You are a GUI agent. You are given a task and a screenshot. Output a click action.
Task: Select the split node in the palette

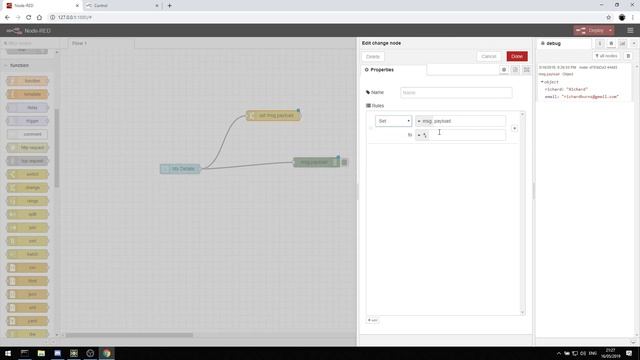27,214
